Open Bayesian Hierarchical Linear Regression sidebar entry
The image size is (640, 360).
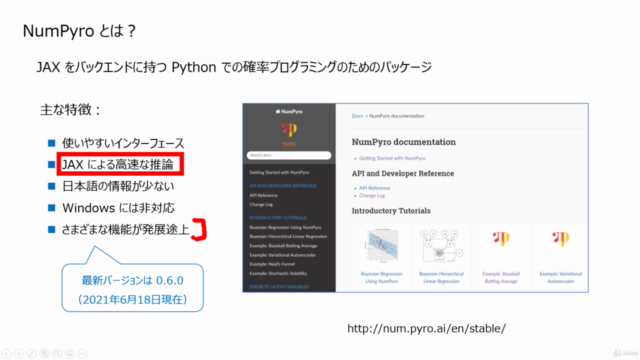click(288, 236)
